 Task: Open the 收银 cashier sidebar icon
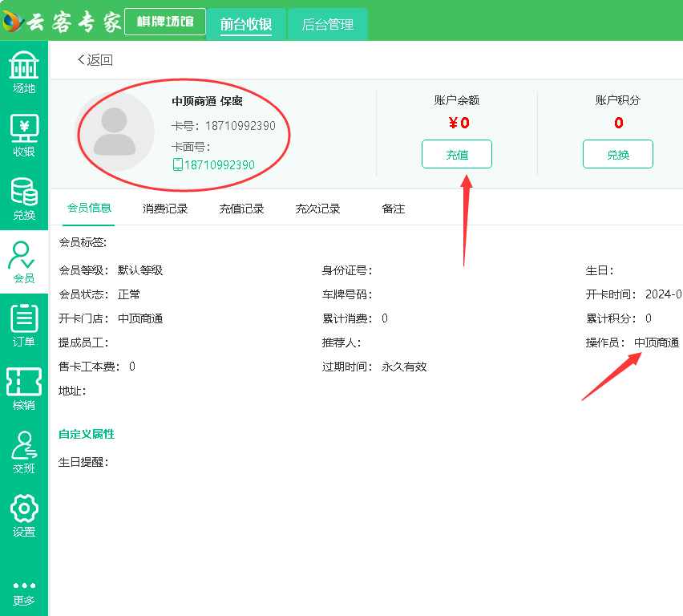pyautogui.click(x=24, y=135)
